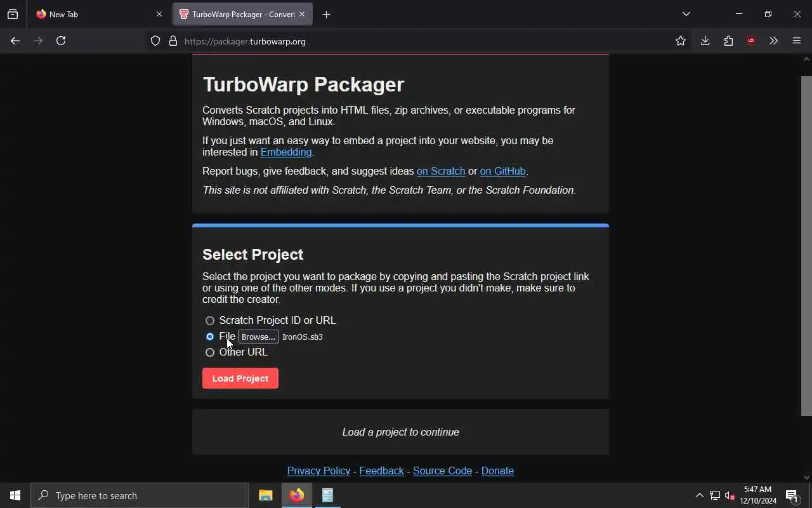Minimize the Firefox window
The image size is (812, 508).
[738, 14]
